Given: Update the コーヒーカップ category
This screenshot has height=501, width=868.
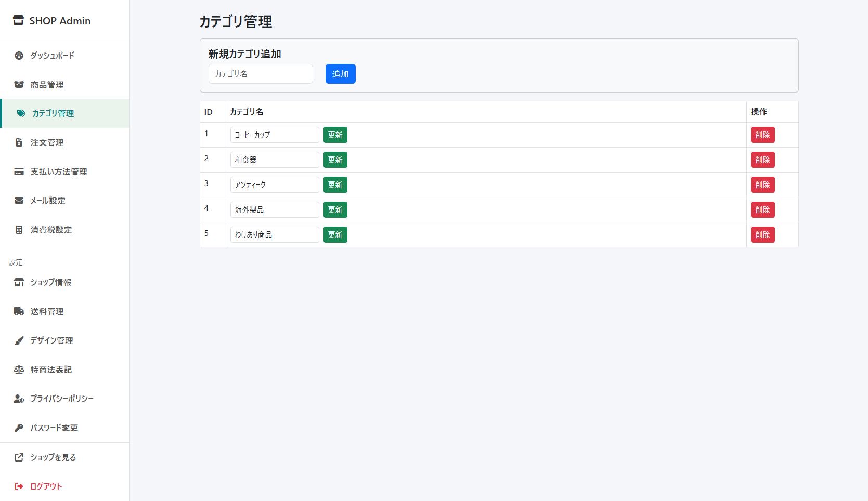Looking at the screenshot, I should click(x=335, y=135).
